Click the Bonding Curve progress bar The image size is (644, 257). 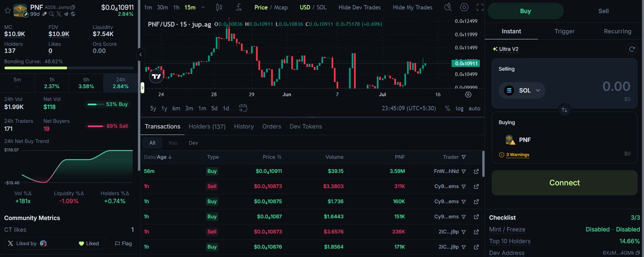pyautogui.click(x=69, y=68)
